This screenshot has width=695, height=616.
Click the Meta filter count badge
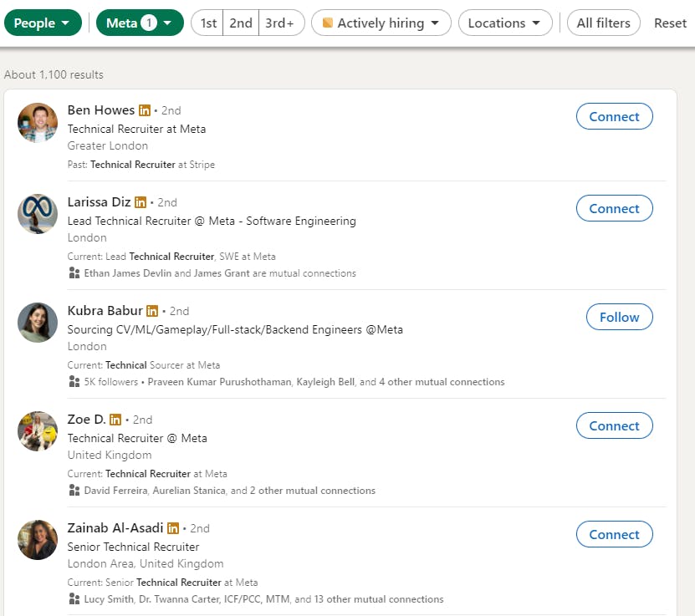[x=149, y=23]
